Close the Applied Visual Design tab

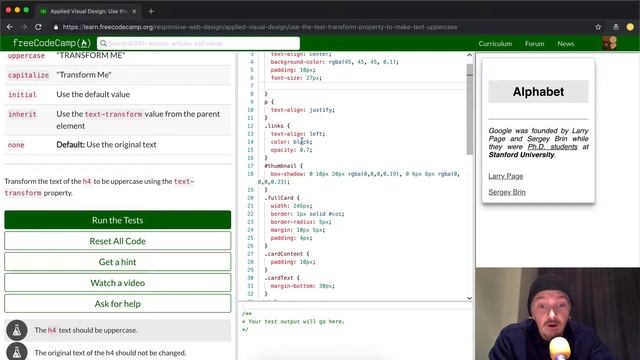click(134, 11)
